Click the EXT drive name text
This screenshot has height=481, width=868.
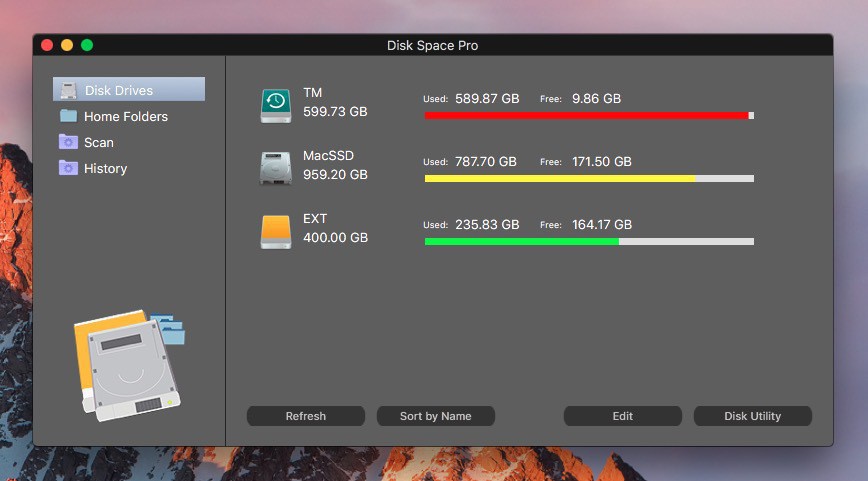pos(315,219)
